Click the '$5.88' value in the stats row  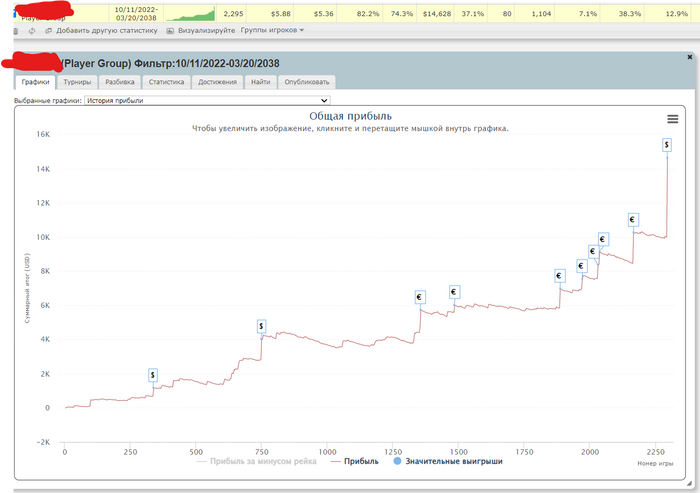[280, 14]
